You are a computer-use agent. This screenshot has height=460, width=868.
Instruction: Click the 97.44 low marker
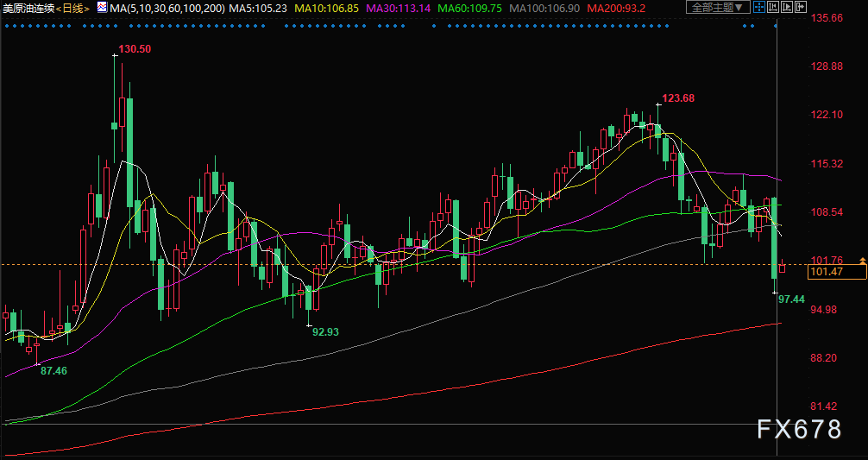click(x=791, y=299)
